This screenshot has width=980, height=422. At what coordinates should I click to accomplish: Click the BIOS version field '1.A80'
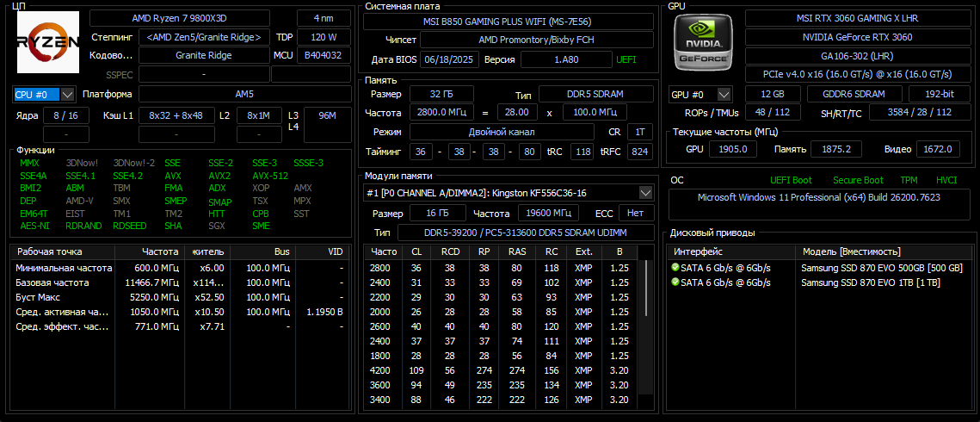coord(566,59)
